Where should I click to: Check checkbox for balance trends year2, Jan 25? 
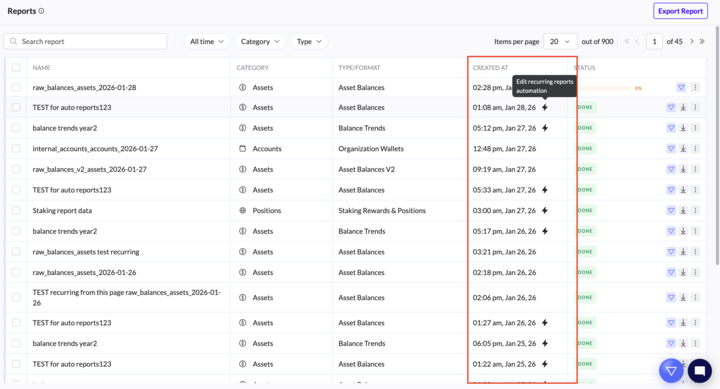[16, 344]
